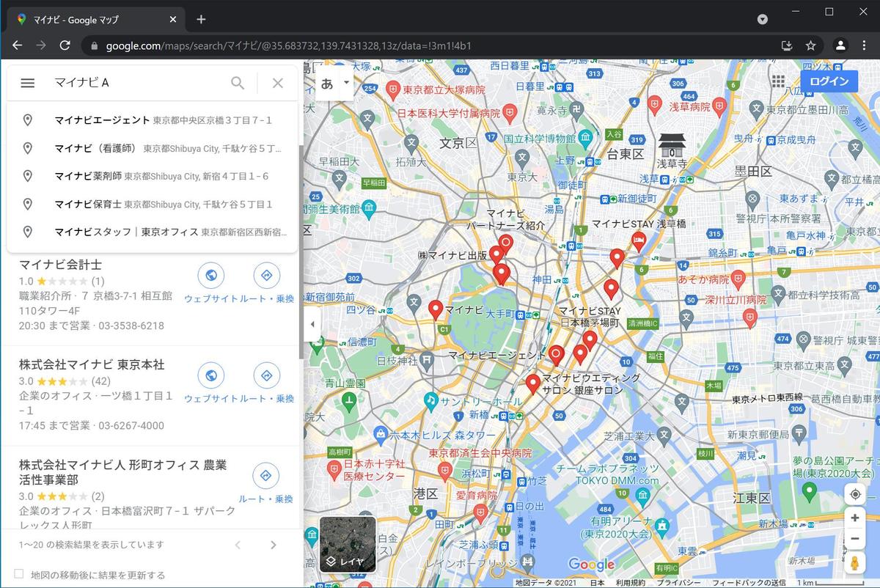Open Chrome three-dot menu
The width and height of the screenshot is (880, 588).
click(865, 45)
